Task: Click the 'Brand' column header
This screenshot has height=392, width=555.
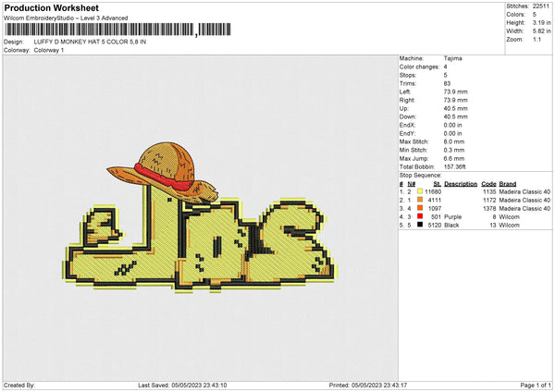Action: pyautogui.click(x=508, y=184)
